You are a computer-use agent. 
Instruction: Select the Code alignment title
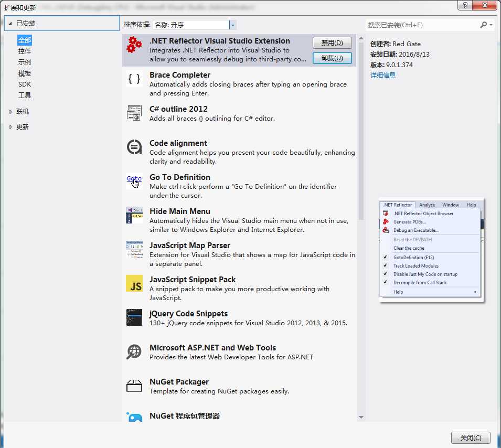[178, 143]
